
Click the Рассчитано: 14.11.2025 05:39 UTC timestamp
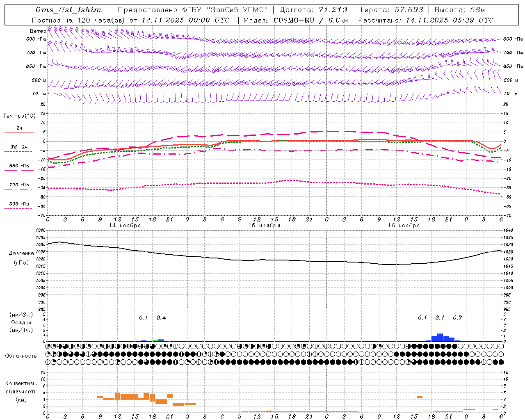(x=426, y=20)
